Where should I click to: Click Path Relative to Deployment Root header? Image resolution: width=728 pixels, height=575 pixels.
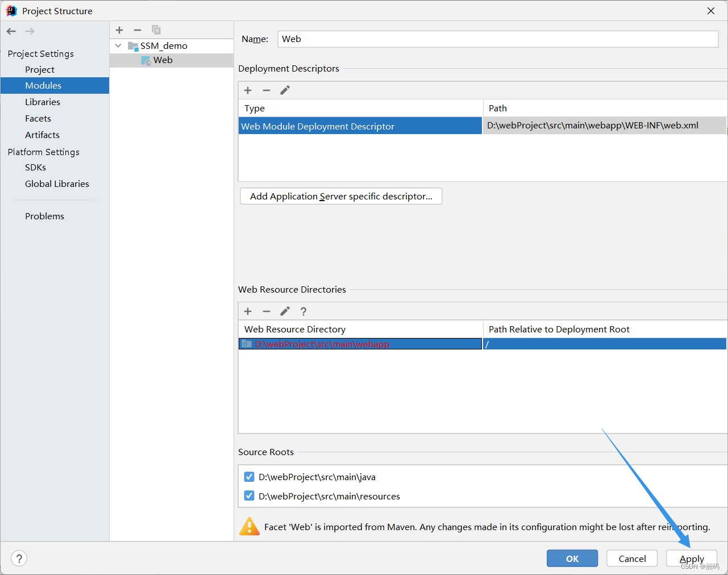(605, 329)
